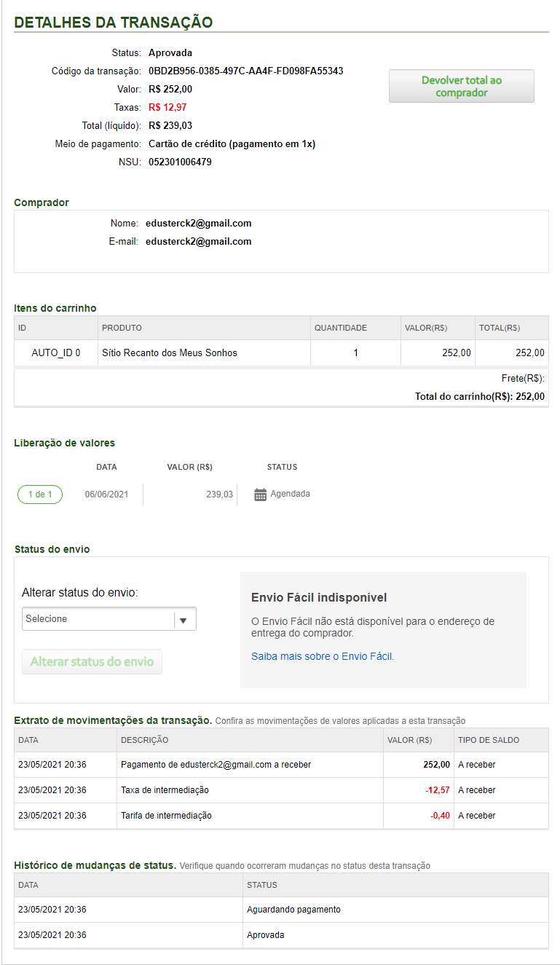Click the TIPO DE SALDO column header
Screen dimensions: 560x965
tap(489, 740)
